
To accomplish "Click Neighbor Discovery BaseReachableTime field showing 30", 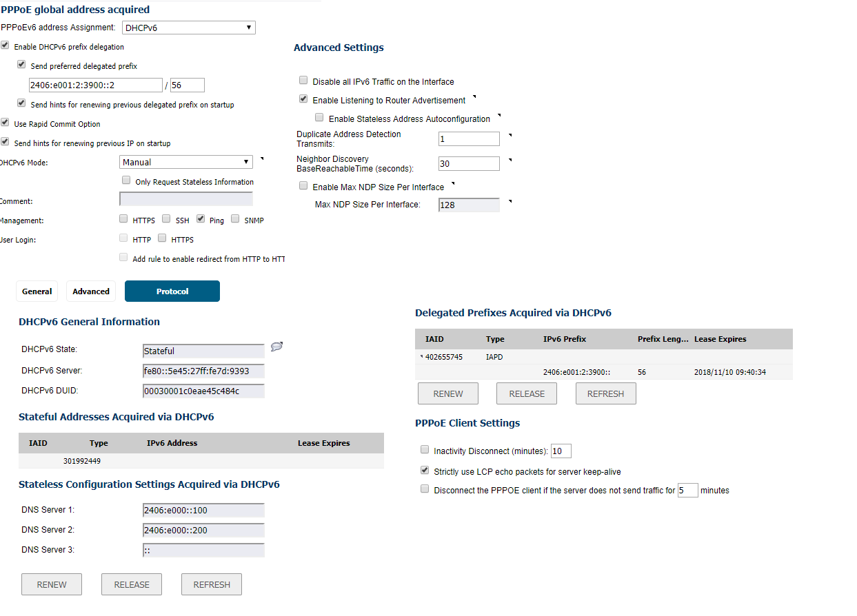I will [469, 164].
